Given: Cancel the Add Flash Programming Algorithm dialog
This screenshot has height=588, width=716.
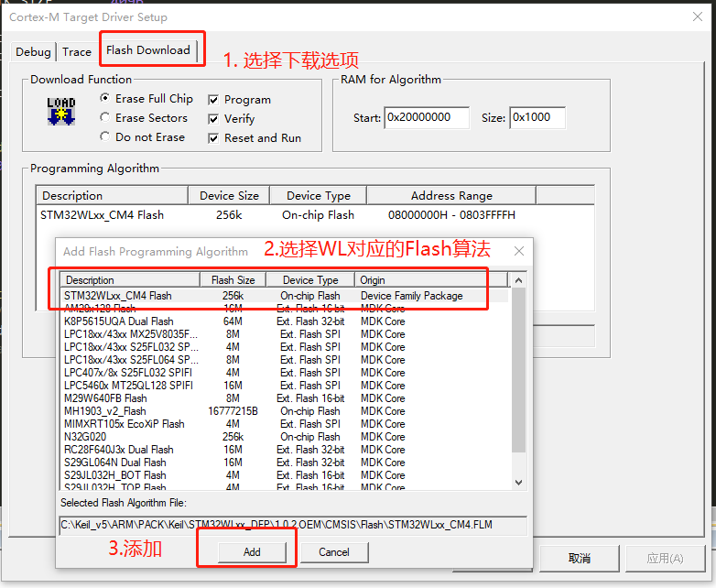Looking at the screenshot, I should pos(334,552).
